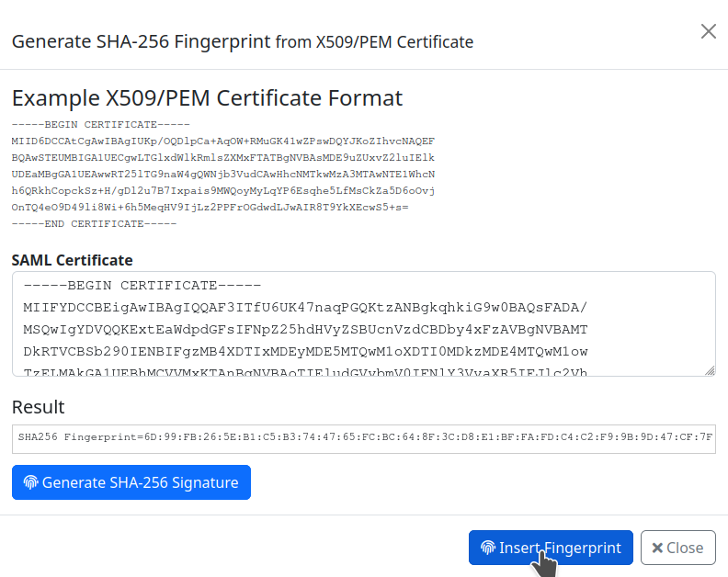Place cursor on textarea's BEGIN CERTIFICATE line

[x=142, y=286]
